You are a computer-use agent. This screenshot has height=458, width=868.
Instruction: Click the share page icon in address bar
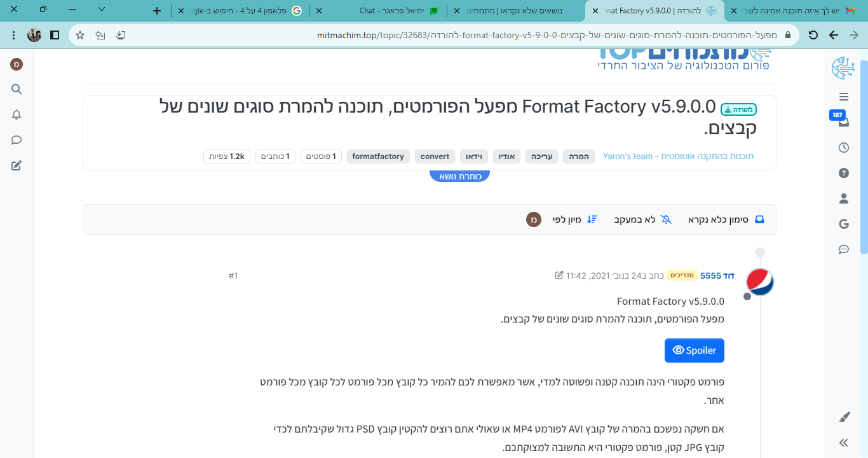pos(100,35)
